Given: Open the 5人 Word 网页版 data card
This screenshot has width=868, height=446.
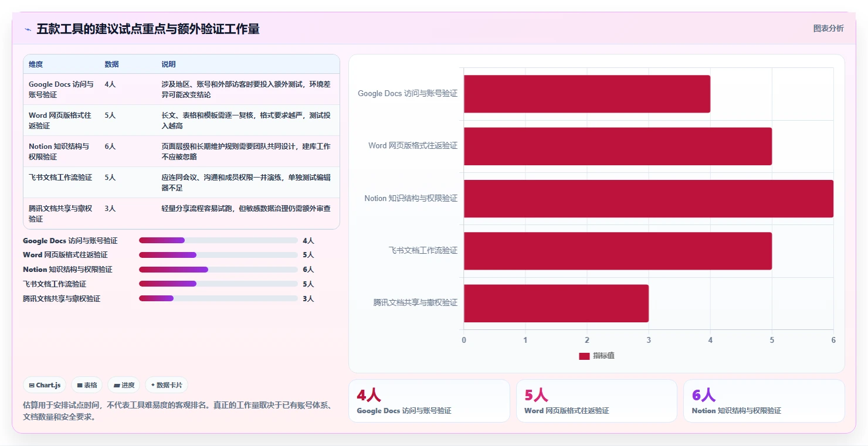Looking at the screenshot, I should point(596,401).
